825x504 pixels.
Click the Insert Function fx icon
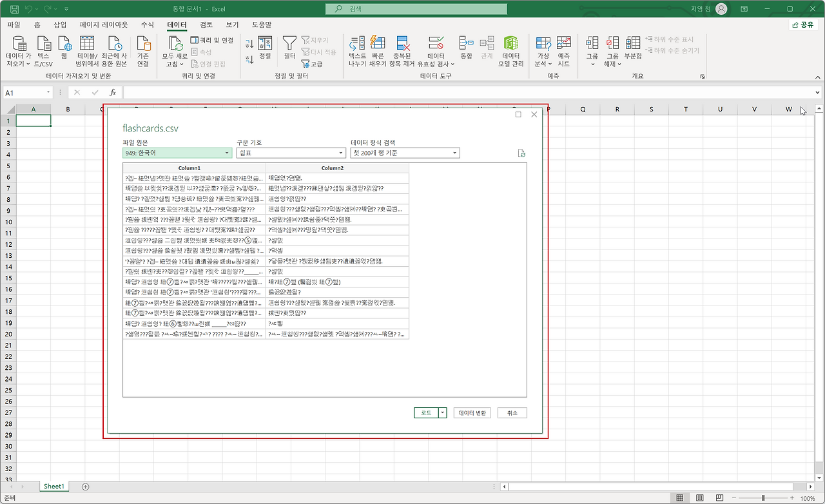tap(112, 93)
